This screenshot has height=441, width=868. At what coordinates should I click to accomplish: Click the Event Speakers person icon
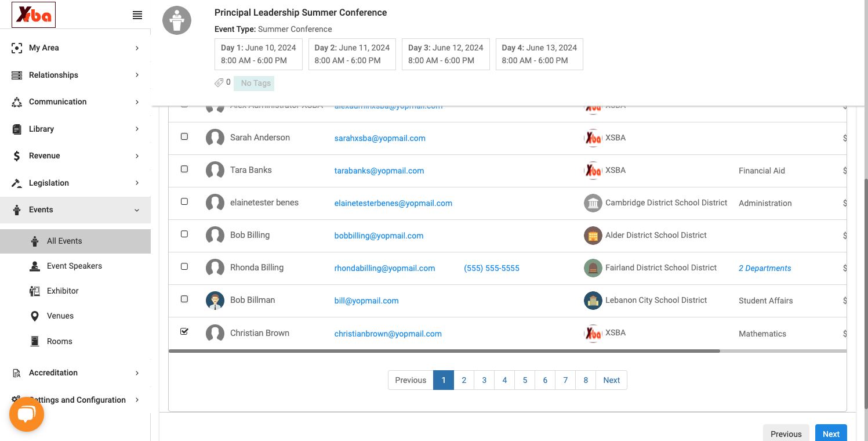pyautogui.click(x=35, y=266)
